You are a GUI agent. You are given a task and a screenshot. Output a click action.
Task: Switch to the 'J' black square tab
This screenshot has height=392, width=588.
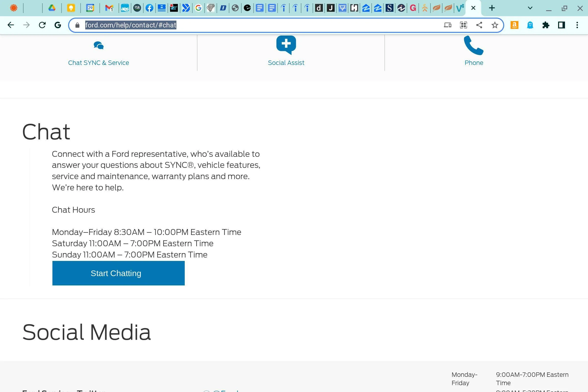[x=331, y=8]
